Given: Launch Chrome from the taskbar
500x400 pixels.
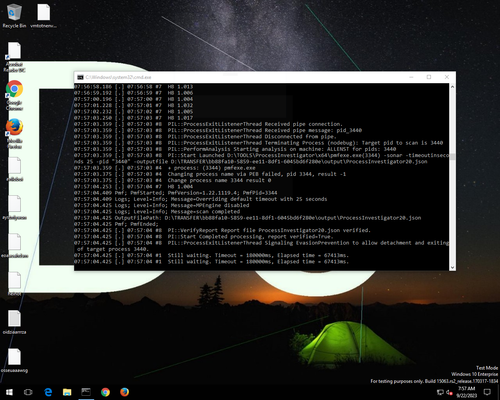Looking at the screenshot, I should pyautogui.click(x=105, y=392).
